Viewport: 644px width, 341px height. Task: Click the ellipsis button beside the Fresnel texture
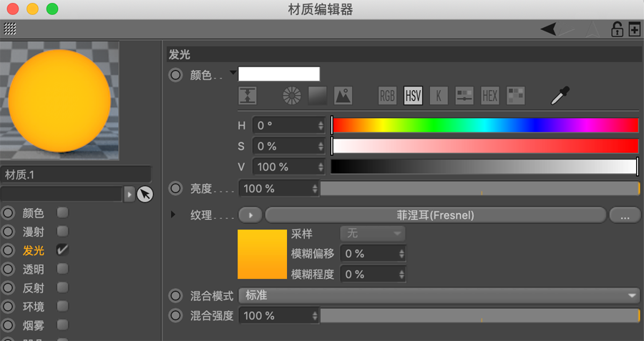pos(625,214)
